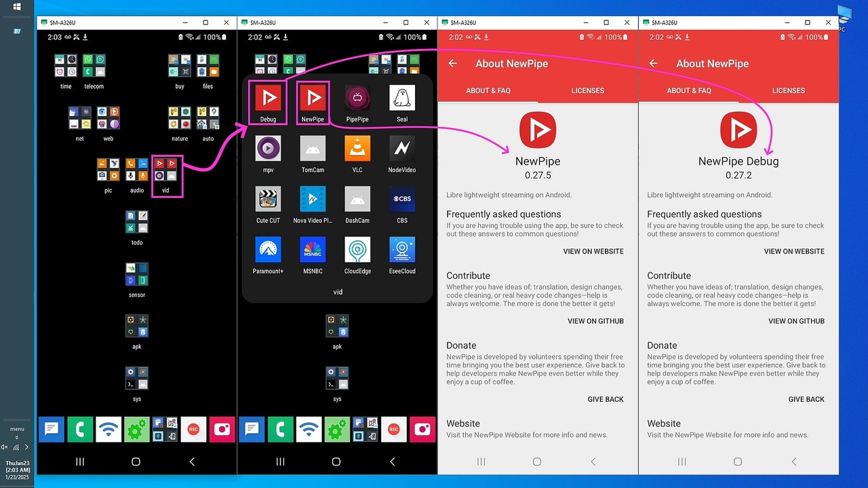The image size is (868, 488).
Task: Open TomCam in the vid folder
Action: click(x=313, y=148)
